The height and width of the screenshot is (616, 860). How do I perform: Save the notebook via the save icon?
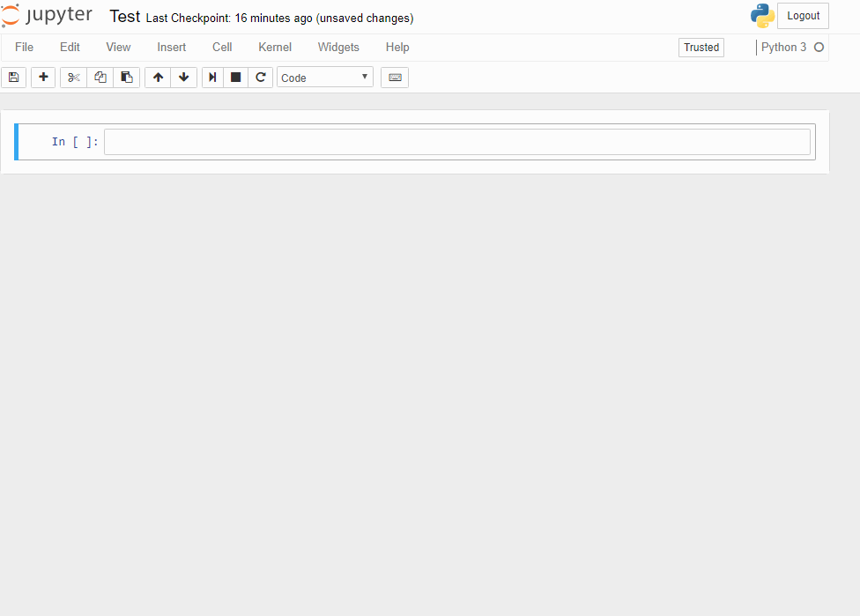(x=13, y=78)
